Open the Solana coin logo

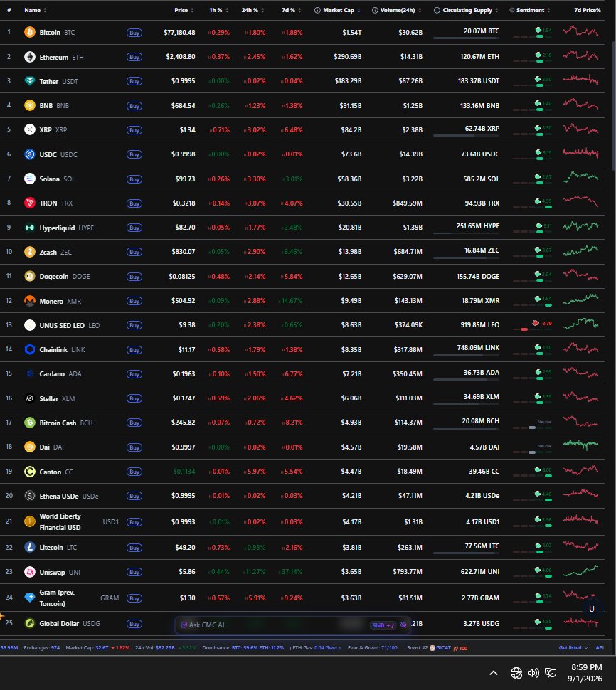29,179
